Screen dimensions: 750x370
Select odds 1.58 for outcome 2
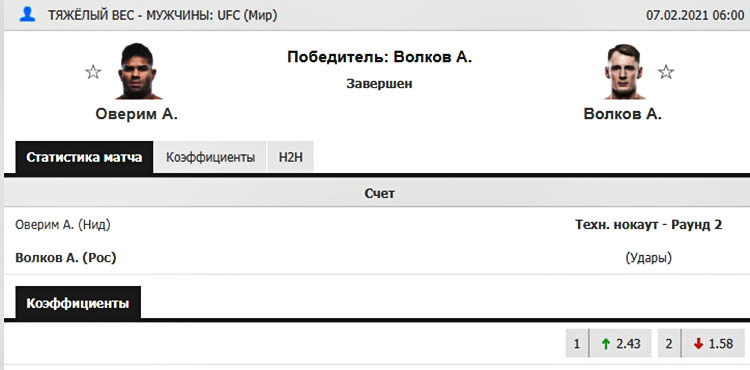(713, 343)
